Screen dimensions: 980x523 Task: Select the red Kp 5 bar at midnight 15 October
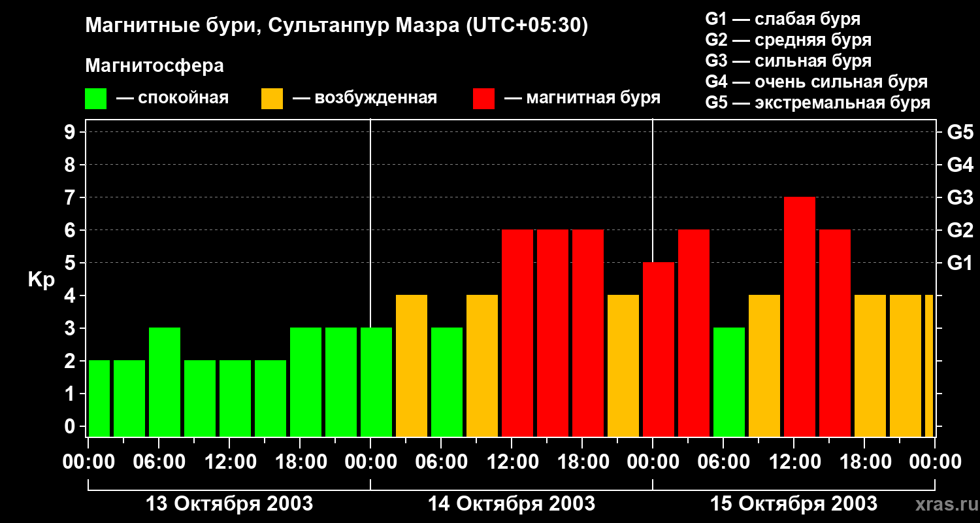coord(659,350)
